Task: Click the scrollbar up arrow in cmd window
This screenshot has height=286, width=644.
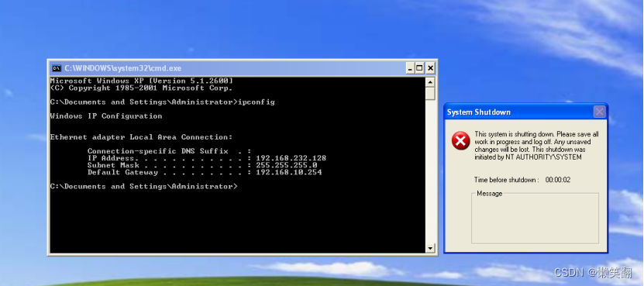Action: (430, 82)
